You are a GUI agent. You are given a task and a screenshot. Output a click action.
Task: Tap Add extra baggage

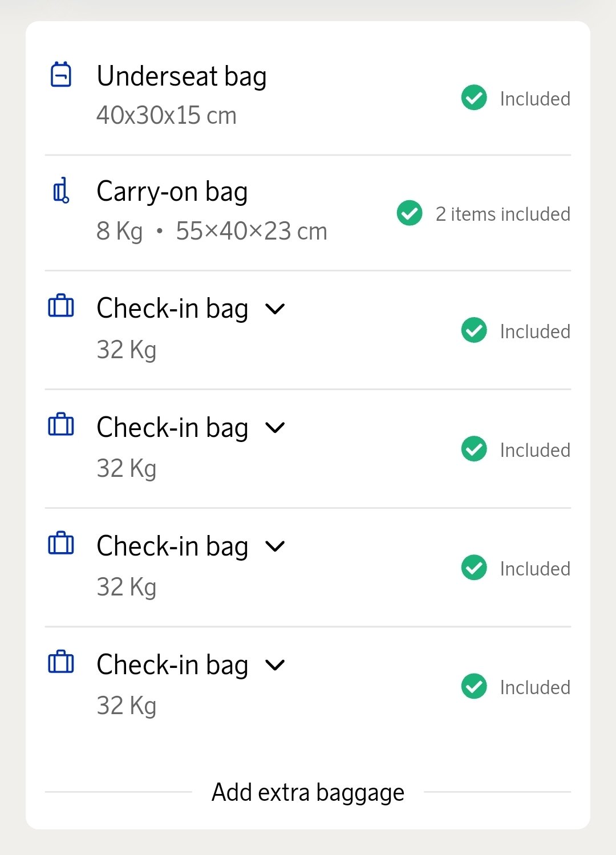click(x=308, y=792)
